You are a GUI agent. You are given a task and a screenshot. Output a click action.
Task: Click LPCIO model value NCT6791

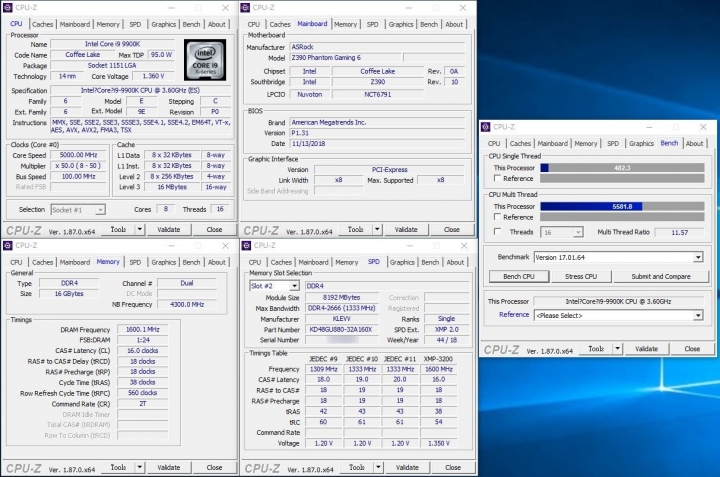(x=377, y=95)
